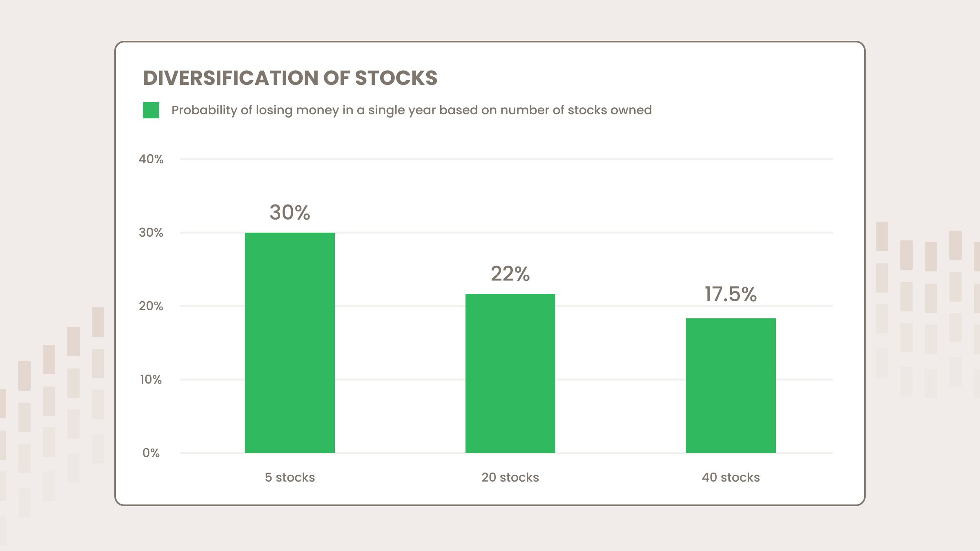Click the legend text about losing money
The image size is (980, 551).
(x=412, y=110)
